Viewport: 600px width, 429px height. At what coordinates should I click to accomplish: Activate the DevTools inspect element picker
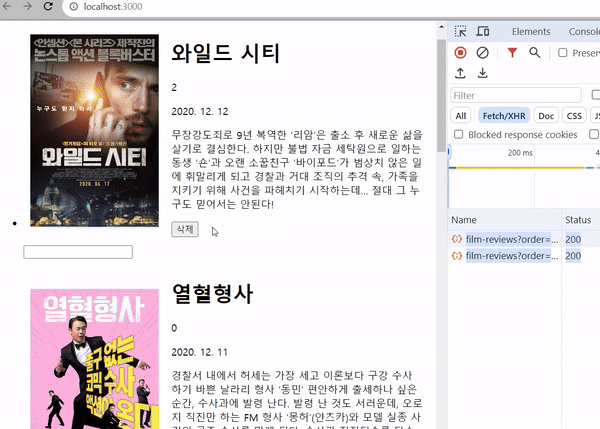pyautogui.click(x=460, y=31)
